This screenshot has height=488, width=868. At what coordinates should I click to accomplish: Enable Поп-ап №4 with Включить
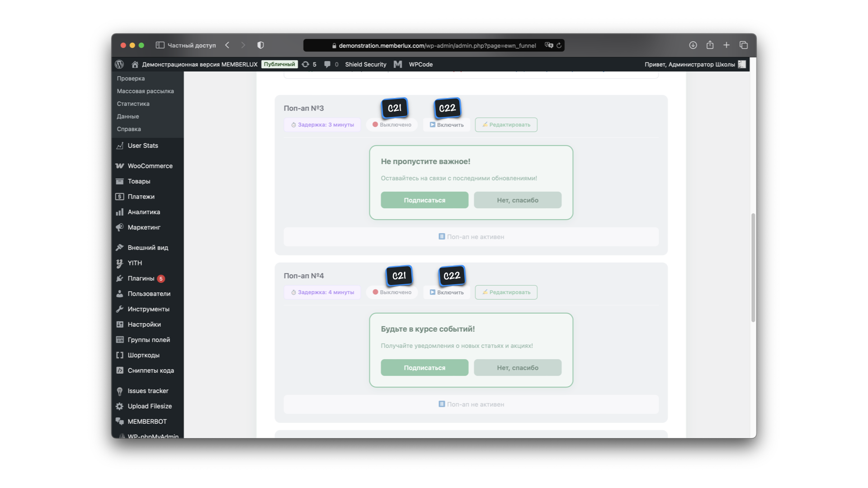(447, 292)
